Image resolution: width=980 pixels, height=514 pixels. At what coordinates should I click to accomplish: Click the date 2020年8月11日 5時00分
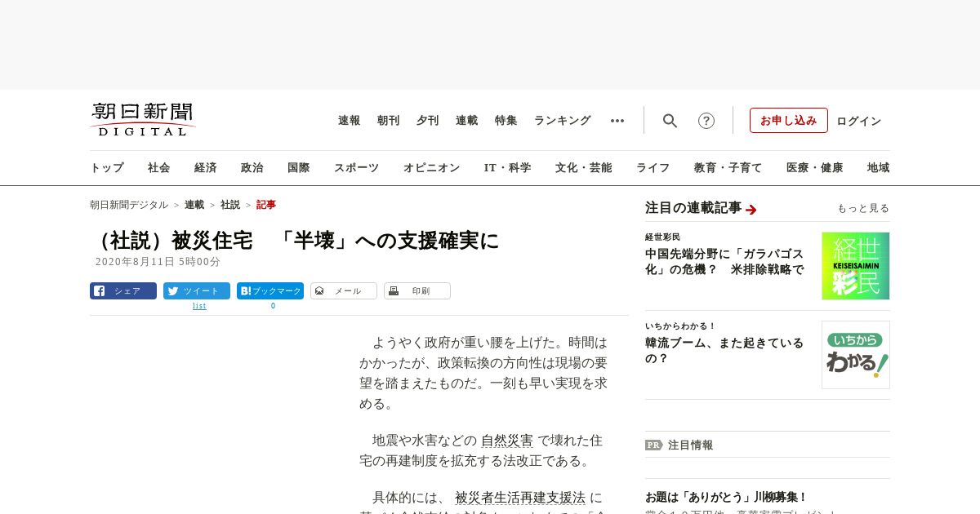(158, 262)
